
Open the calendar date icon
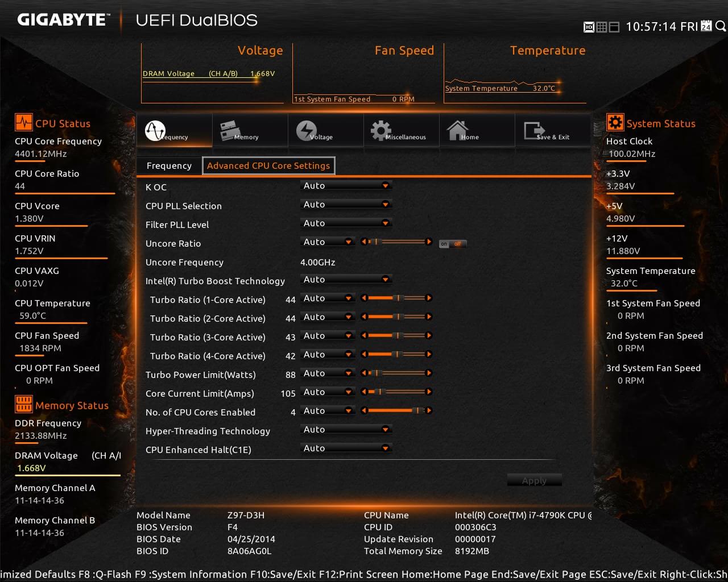click(706, 26)
